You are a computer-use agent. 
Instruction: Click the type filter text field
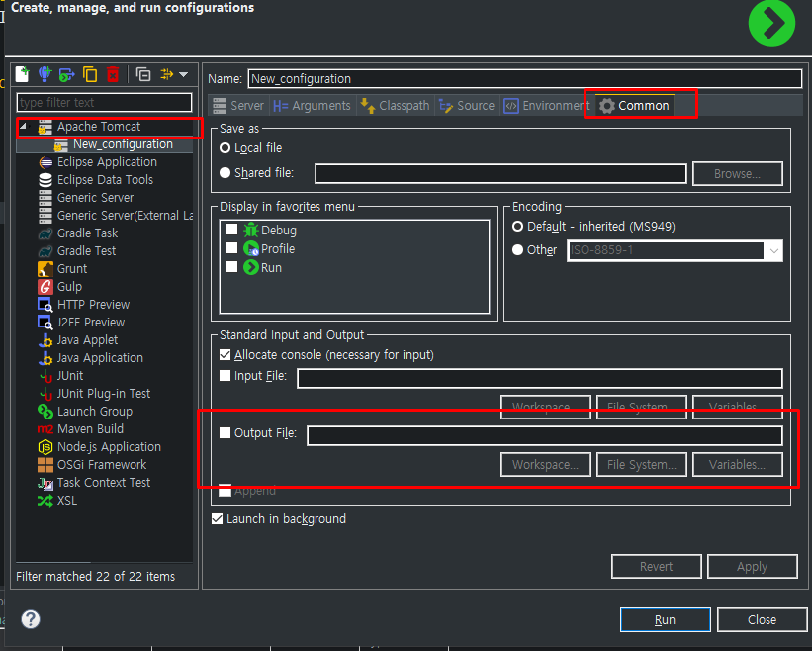104,103
